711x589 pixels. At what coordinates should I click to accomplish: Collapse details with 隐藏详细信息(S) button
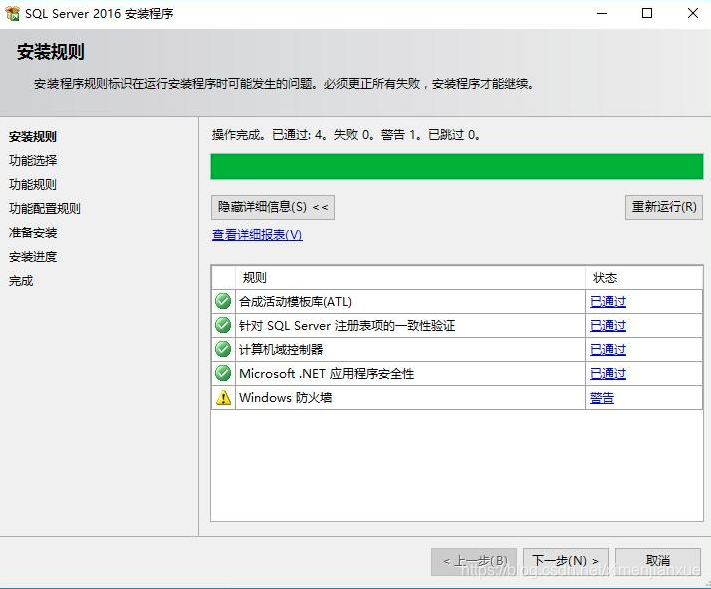(x=273, y=207)
